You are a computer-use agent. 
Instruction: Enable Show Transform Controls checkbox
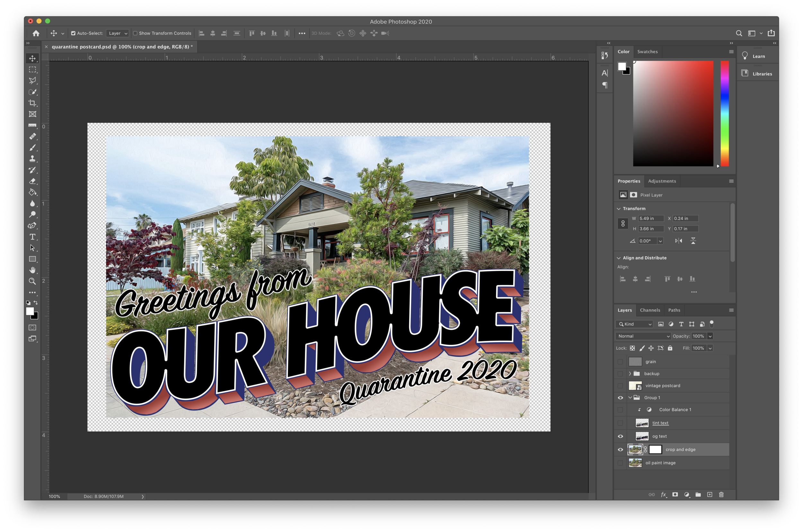point(135,33)
